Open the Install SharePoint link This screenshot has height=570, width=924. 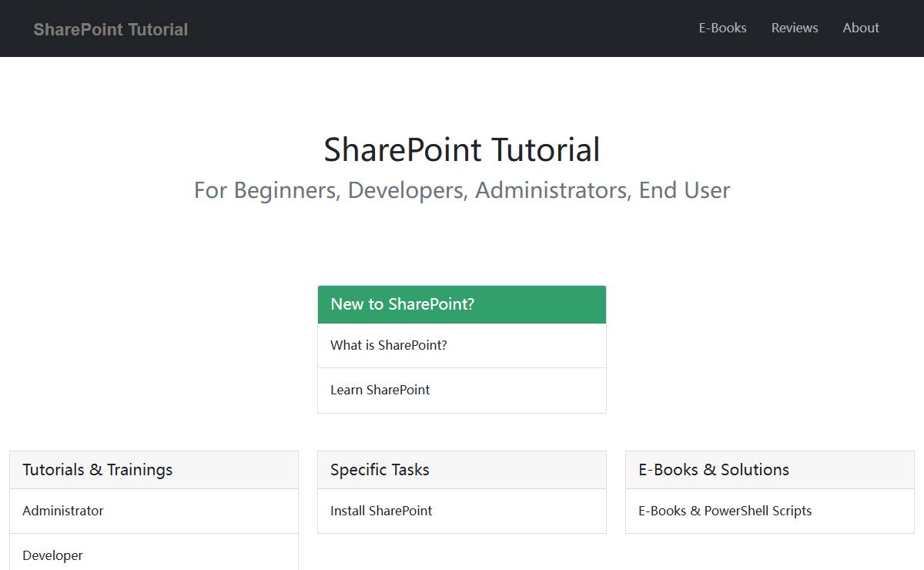click(462, 511)
